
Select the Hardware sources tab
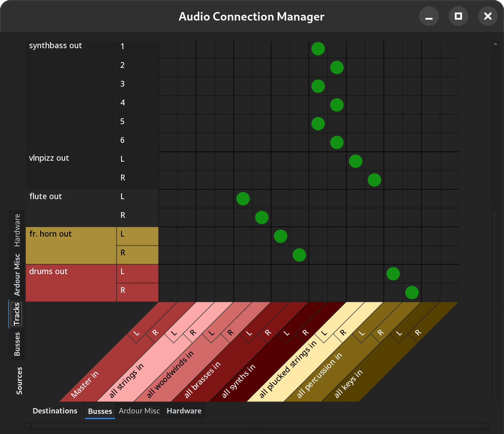click(17, 229)
